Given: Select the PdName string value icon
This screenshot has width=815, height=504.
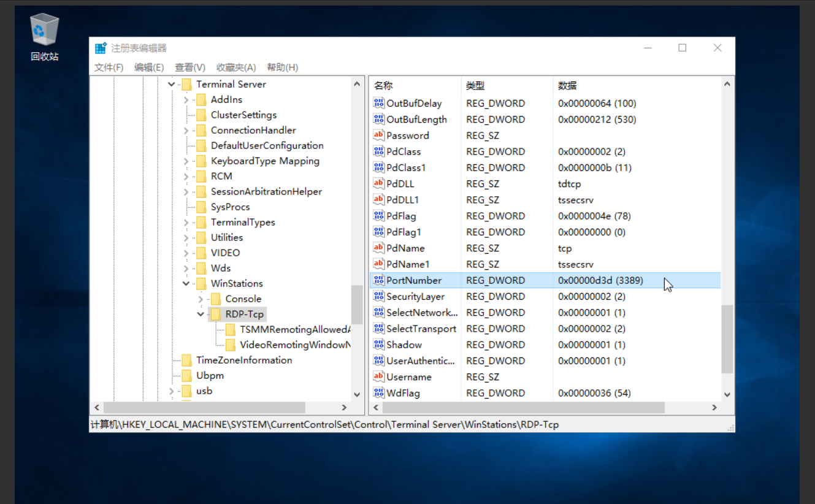Looking at the screenshot, I should [x=379, y=248].
